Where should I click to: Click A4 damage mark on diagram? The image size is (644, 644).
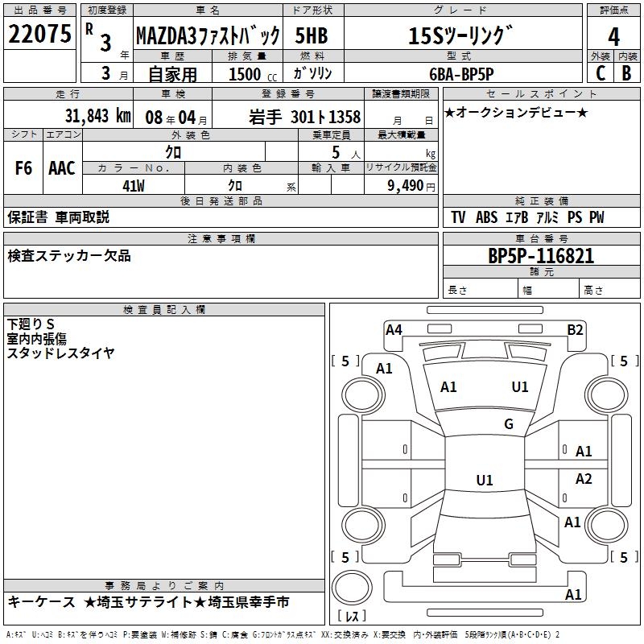(394, 330)
